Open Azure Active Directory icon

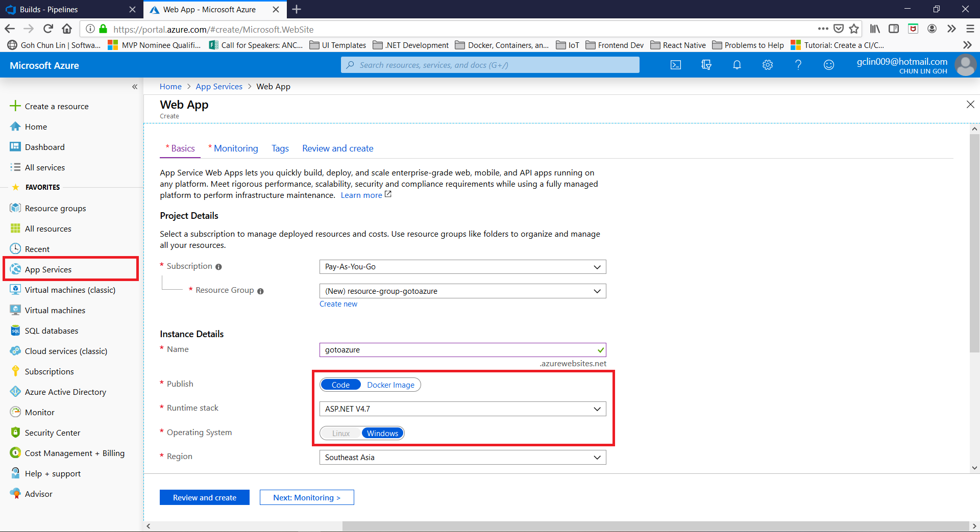tap(15, 392)
